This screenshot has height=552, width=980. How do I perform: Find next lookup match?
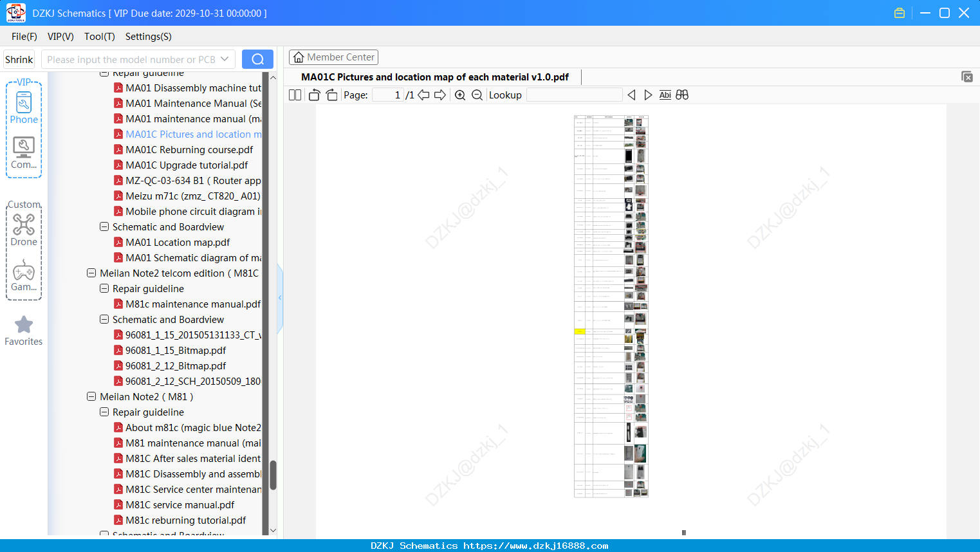pyautogui.click(x=648, y=95)
